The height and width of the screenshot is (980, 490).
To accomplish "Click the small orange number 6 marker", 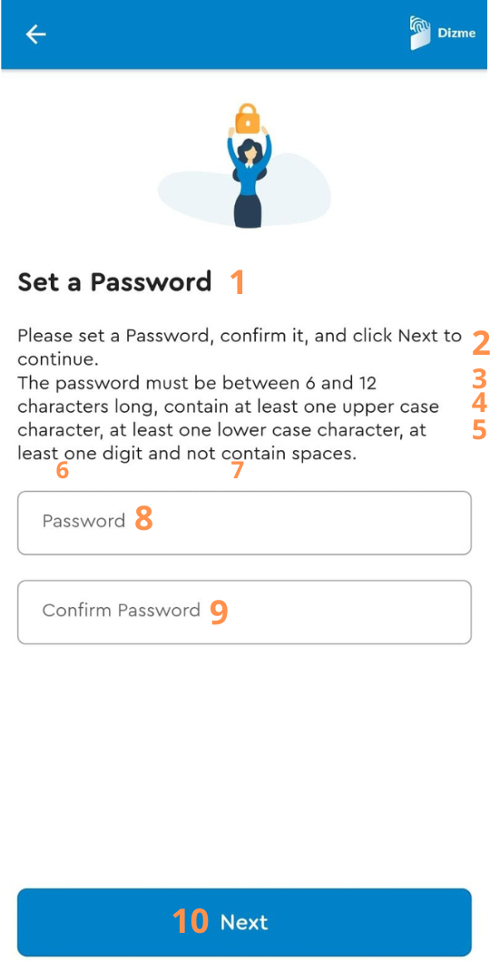I will [62, 471].
